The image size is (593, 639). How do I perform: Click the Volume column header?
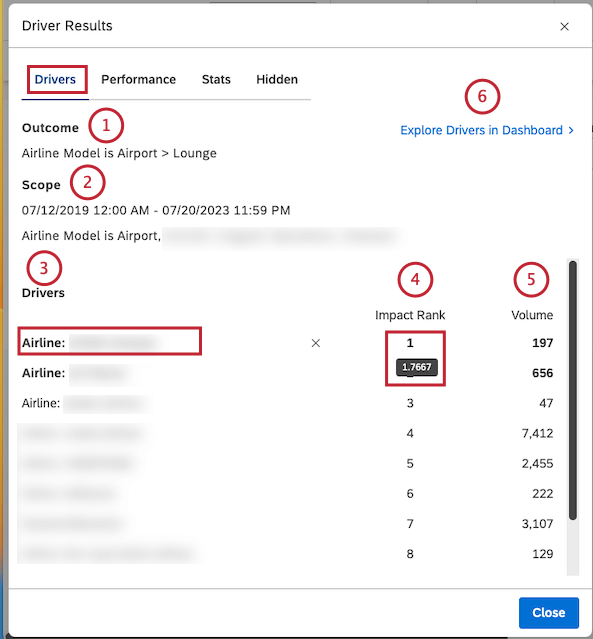click(532, 315)
